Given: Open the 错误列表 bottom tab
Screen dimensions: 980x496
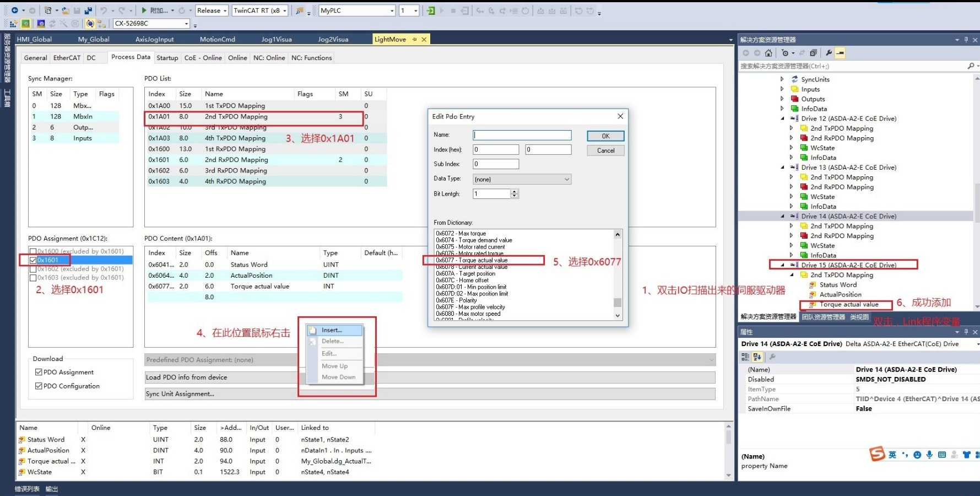Looking at the screenshot, I should 27,489.
